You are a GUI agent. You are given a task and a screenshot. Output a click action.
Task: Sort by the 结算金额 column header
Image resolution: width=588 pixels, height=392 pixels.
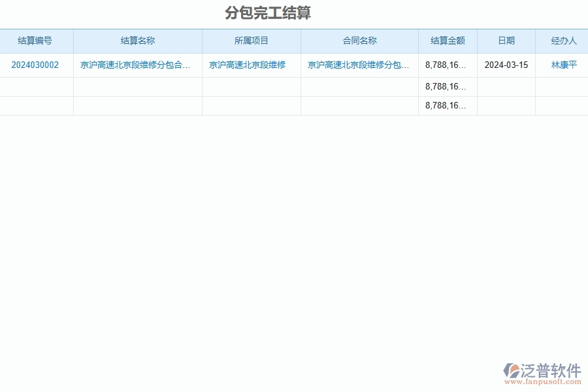coord(448,41)
